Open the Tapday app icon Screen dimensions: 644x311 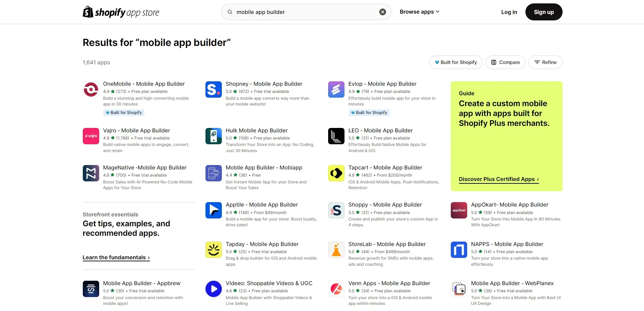point(214,250)
